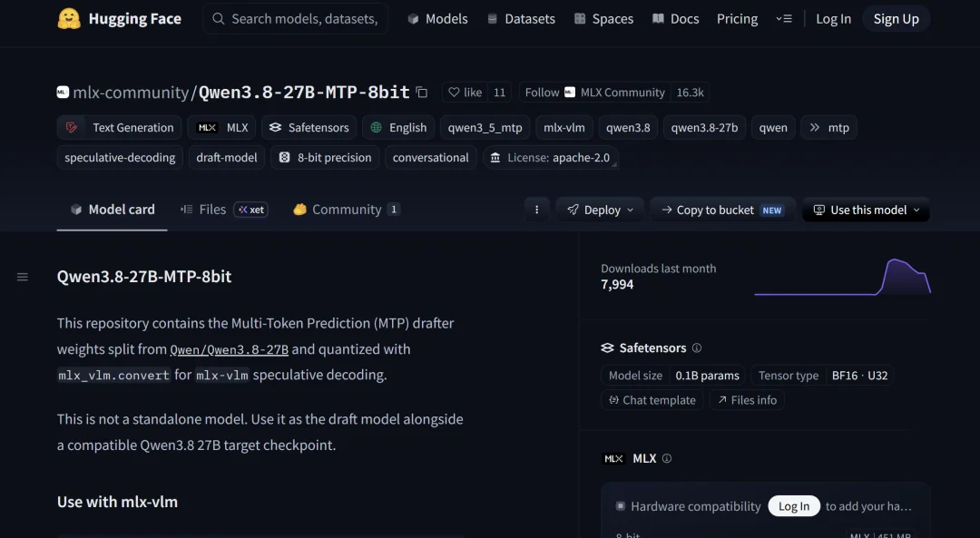Open the Qwen/Qwen3.8-27B model link
The width and height of the screenshot is (980, 538).
[x=230, y=349]
